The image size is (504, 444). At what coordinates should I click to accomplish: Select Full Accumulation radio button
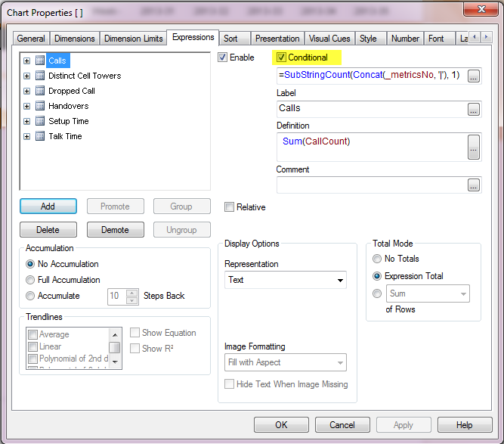click(x=30, y=280)
